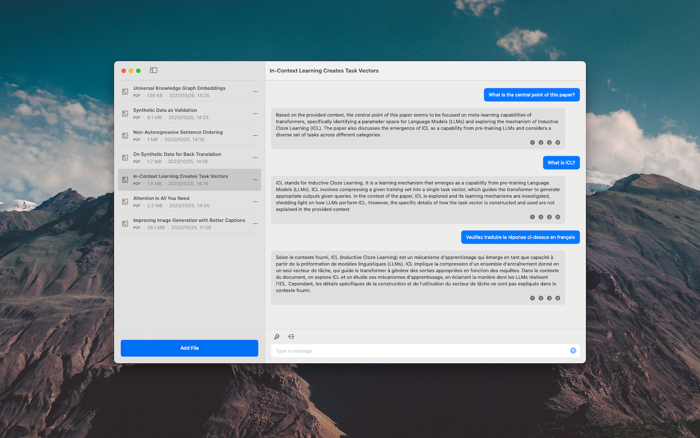Click the 'What is the central point of this paper?' bubble
Image resolution: width=700 pixels, height=438 pixels.
[x=532, y=95]
